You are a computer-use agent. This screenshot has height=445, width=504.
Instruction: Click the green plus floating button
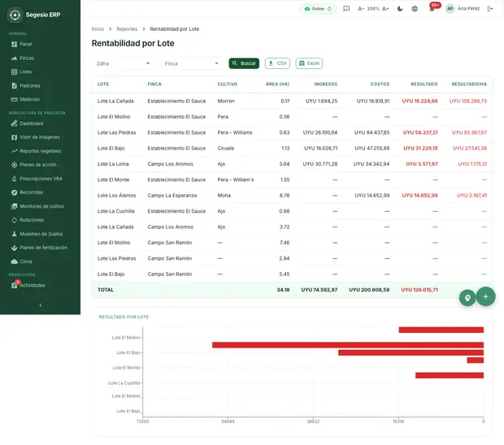(485, 296)
